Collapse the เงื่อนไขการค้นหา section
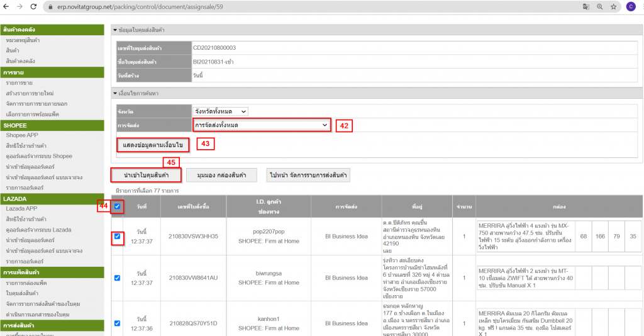Screen dimensions: 644x336 pyautogui.click(x=114, y=92)
